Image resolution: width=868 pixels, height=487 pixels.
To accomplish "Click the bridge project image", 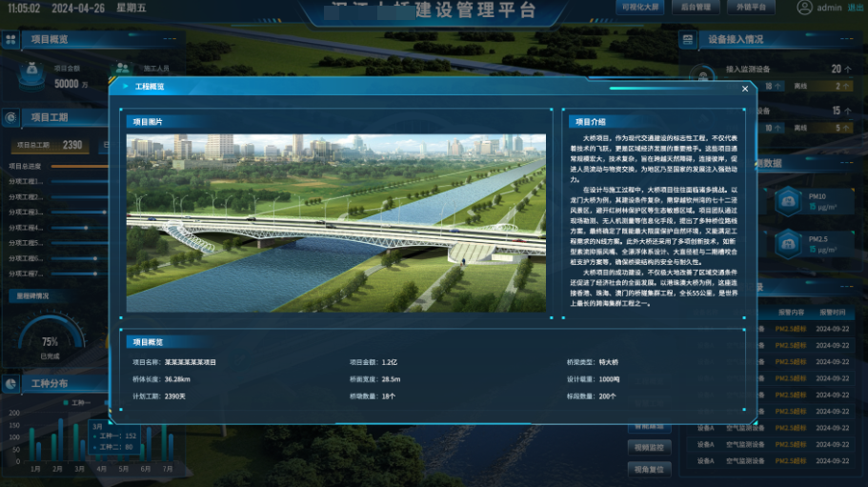I will pyautogui.click(x=338, y=223).
